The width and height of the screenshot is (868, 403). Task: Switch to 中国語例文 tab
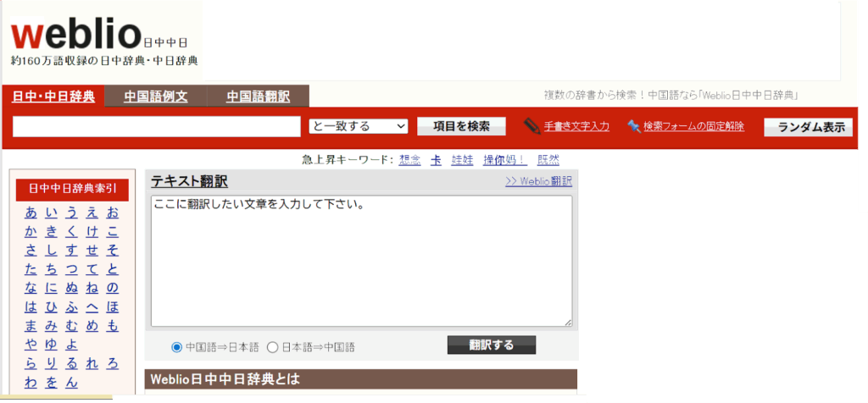[x=156, y=97]
